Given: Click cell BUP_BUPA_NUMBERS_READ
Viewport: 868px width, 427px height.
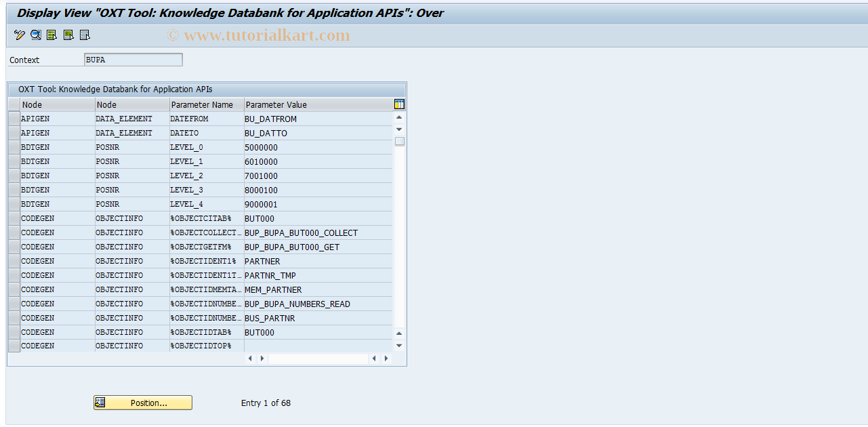Looking at the screenshot, I should [318, 304].
